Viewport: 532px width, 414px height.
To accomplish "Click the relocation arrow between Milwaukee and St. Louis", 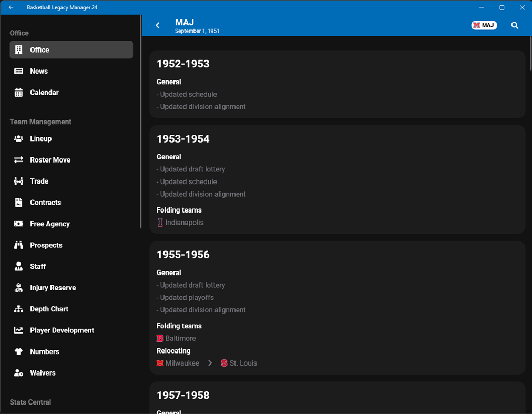I will click(x=210, y=363).
